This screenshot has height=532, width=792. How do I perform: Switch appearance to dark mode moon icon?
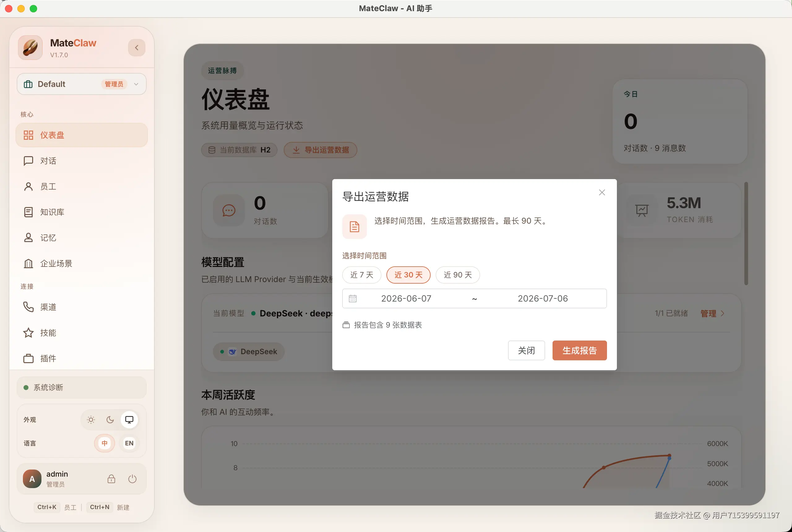[110, 420]
